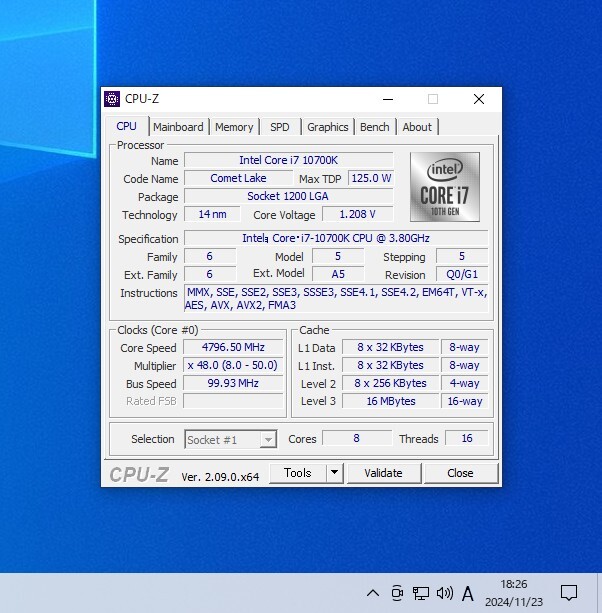Click the Ext. Model value 'A5'
Viewport: 602px width, 613px height.
(338, 274)
